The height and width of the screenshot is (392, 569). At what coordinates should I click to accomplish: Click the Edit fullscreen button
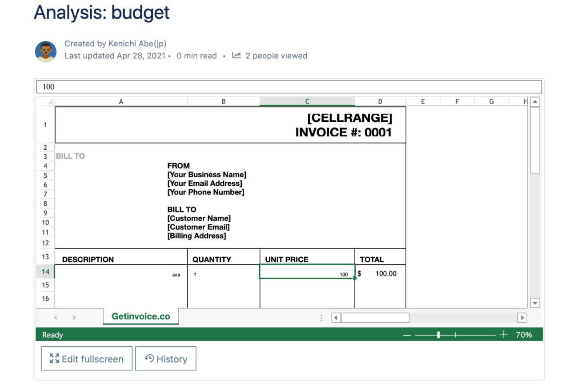[x=86, y=358]
